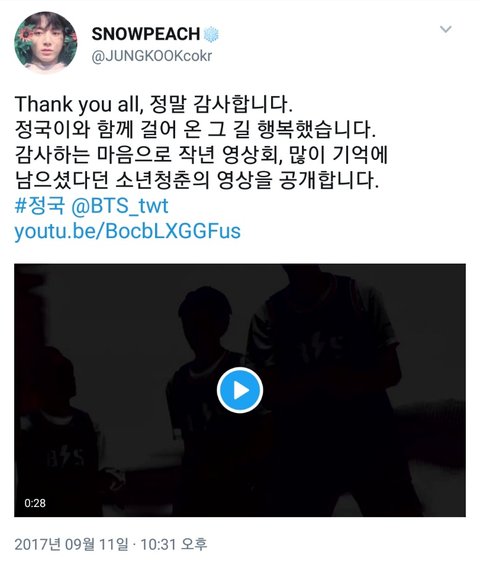Click the 10:31 오후 time stamp
Image resolution: width=480 pixels, height=568 pixels.
(x=173, y=544)
